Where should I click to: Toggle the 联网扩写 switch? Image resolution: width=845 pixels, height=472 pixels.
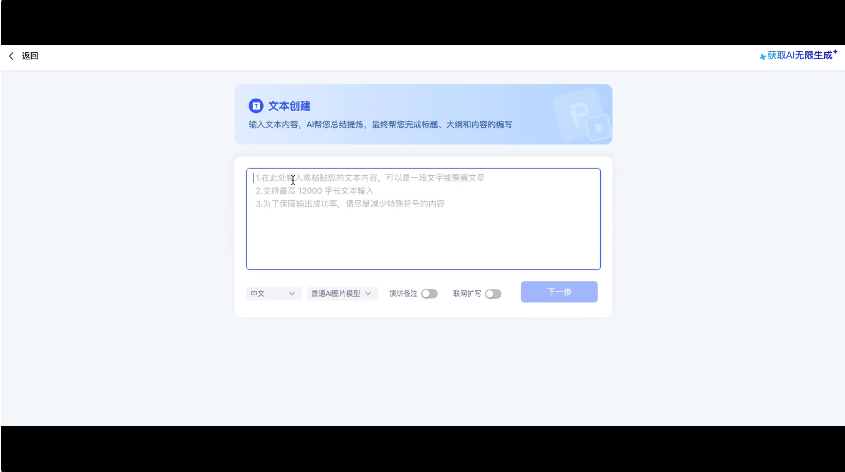493,294
